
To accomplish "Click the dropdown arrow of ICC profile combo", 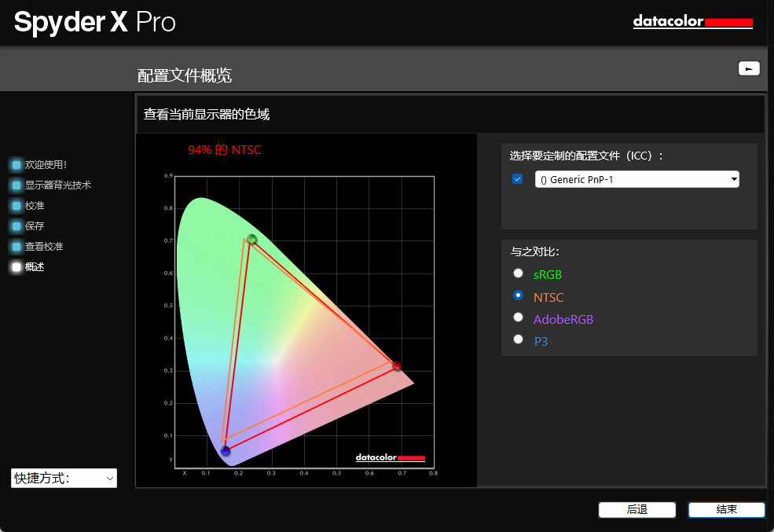I will 734,179.
